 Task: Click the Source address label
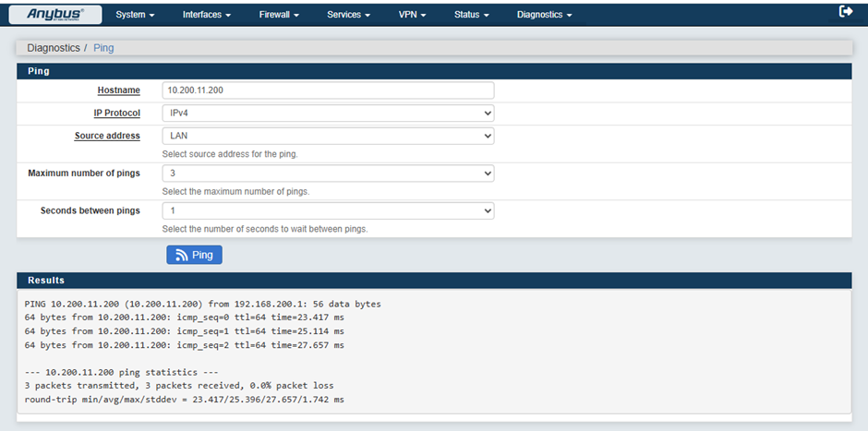point(107,136)
